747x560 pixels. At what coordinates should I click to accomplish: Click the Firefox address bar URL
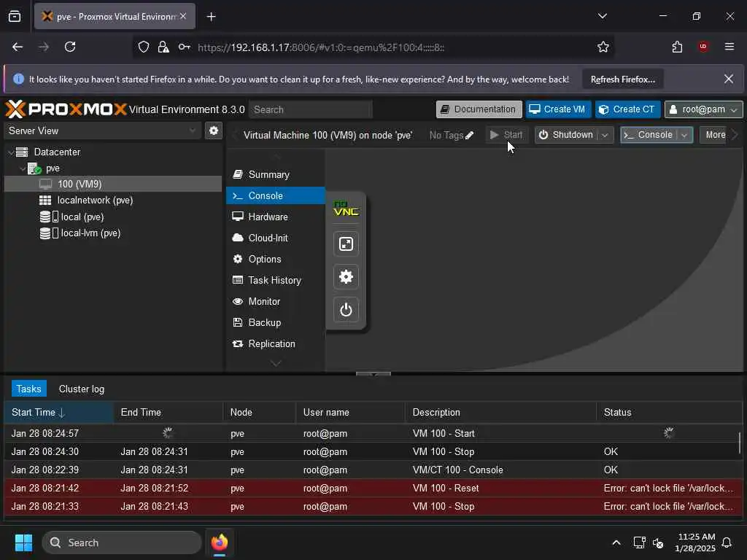[x=321, y=47]
